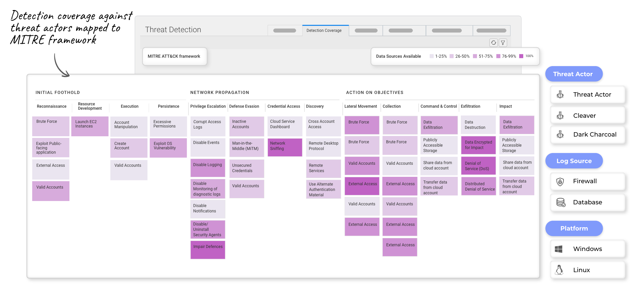Click the Threat Actor blue pill button
644x302 pixels.
(573, 74)
